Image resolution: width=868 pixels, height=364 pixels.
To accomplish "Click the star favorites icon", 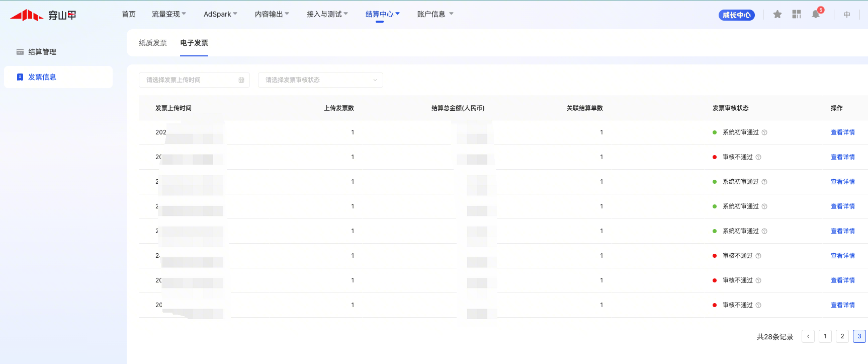I will (777, 15).
